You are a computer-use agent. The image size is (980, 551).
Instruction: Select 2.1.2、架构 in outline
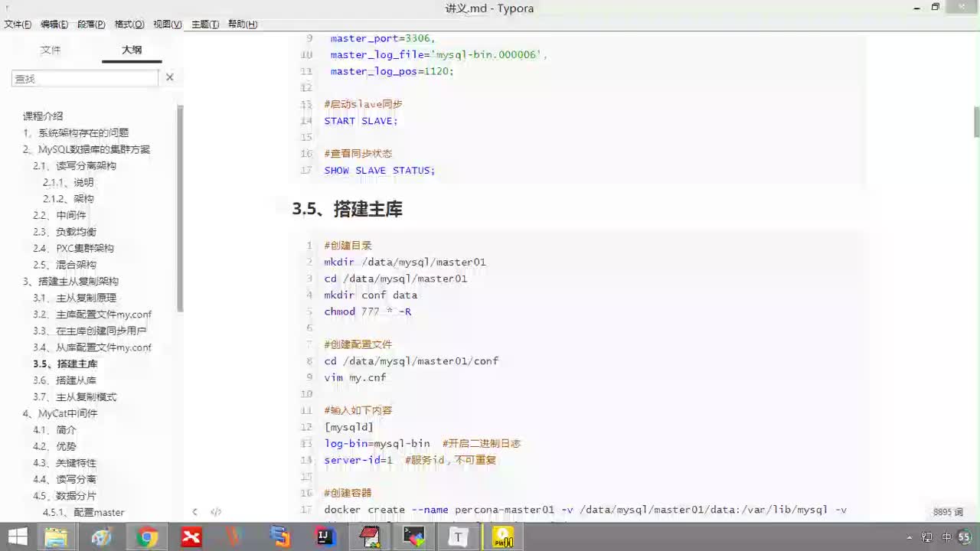click(x=68, y=199)
